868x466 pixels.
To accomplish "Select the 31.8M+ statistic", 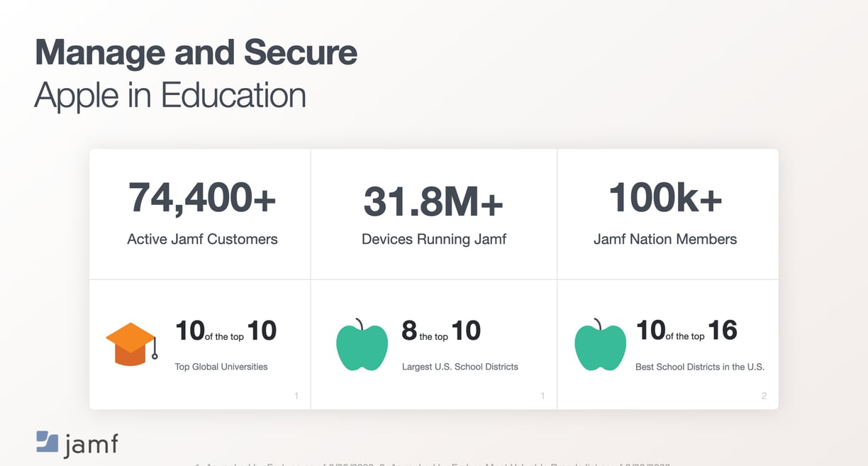I will tap(433, 201).
